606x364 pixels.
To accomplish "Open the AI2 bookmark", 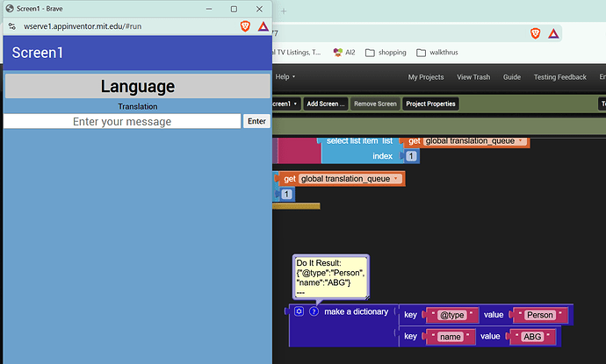I will tap(344, 52).
